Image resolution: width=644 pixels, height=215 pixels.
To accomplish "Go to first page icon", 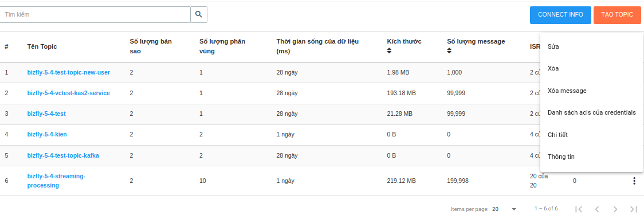I will click(579, 209).
